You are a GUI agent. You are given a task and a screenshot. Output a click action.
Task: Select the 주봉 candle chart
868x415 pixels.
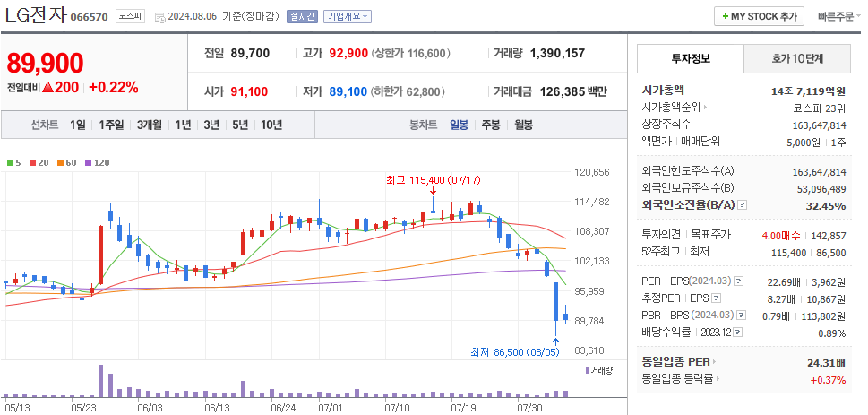click(x=491, y=125)
